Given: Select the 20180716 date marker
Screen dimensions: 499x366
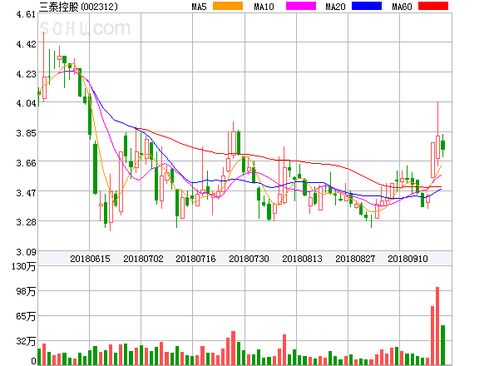Looking at the screenshot, I should pyautogui.click(x=196, y=259).
